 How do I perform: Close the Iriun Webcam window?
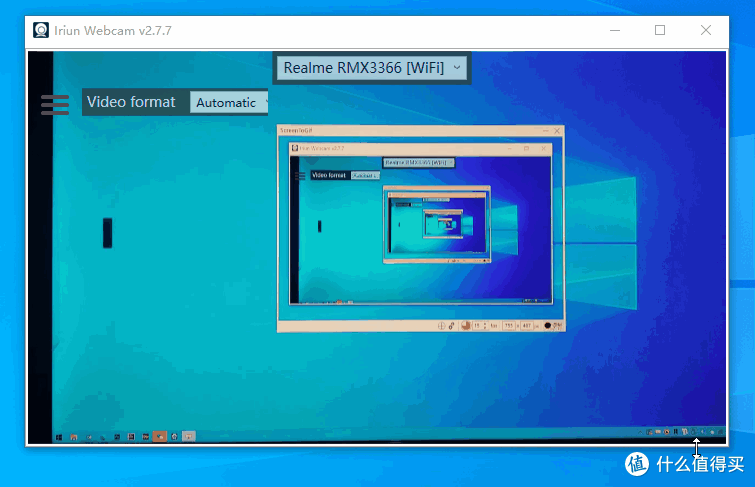click(x=706, y=30)
